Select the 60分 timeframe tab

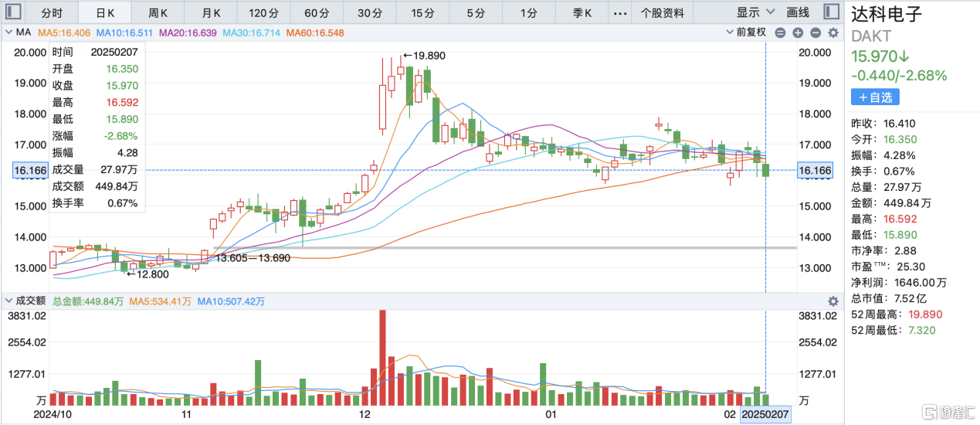(x=317, y=12)
